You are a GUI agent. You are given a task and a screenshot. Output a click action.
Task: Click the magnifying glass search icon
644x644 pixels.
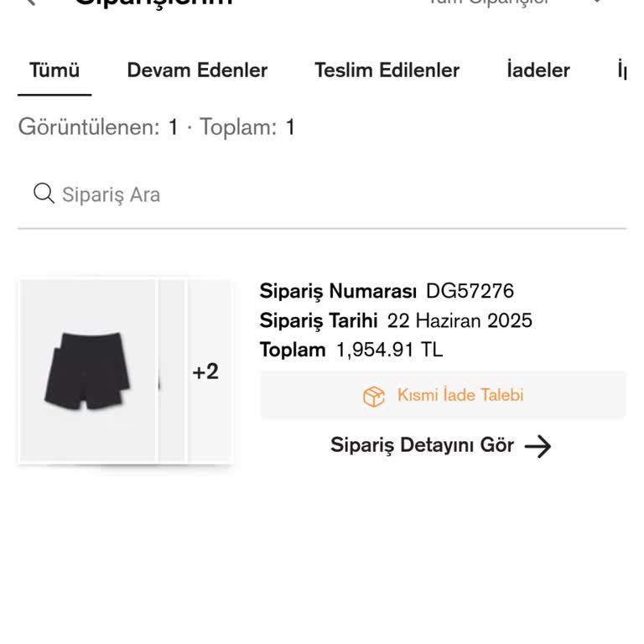[x=44, y=195]
